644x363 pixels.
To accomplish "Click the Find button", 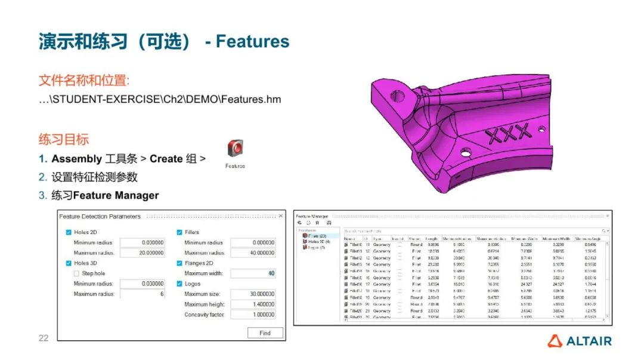I will pyautogui.click(x=265, y=333).
